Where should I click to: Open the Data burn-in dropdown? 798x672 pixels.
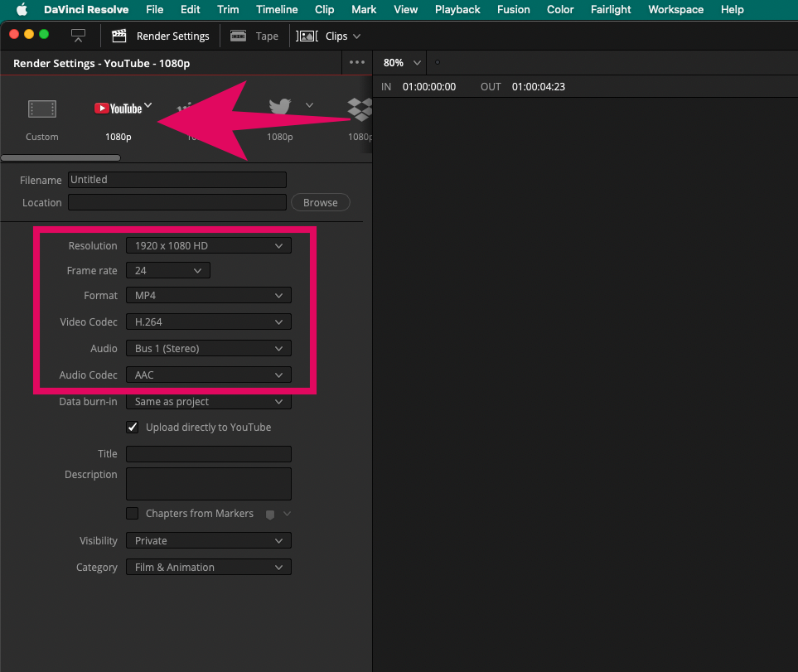209,401
